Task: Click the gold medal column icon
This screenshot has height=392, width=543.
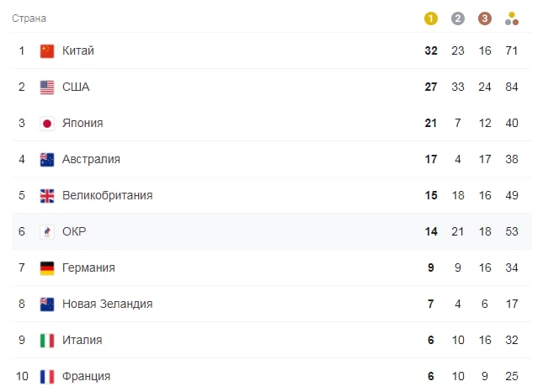Action: [431, 19]
